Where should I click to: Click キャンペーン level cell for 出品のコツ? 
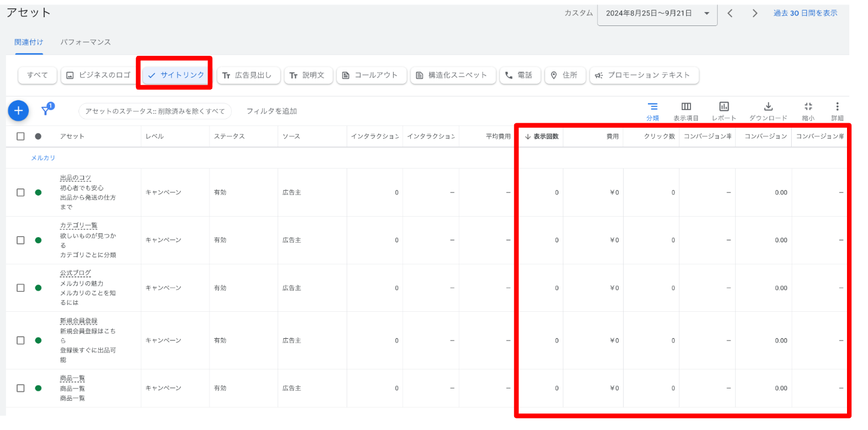(x=163, y=192)
